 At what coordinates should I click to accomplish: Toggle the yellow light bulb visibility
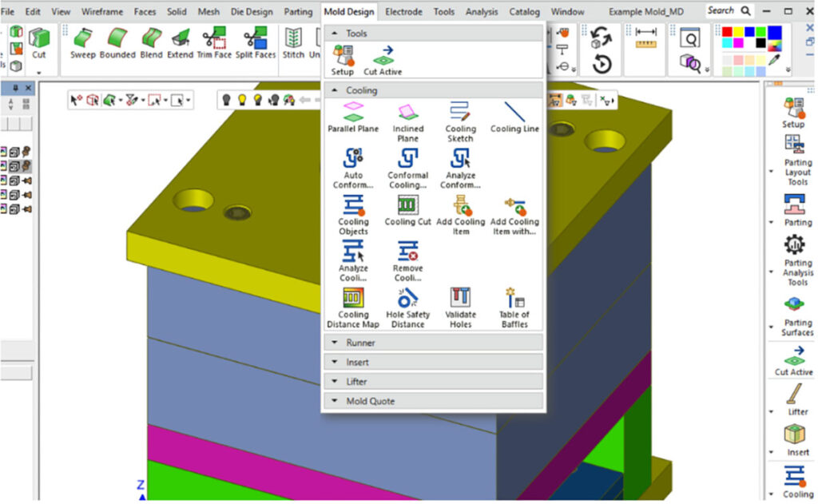point(241,100)
